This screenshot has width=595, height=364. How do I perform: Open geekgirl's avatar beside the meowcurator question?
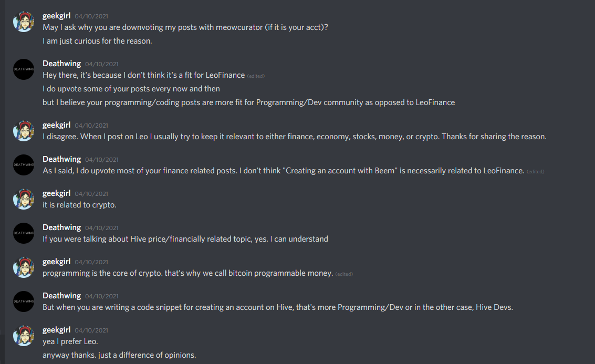click(24, 22)
